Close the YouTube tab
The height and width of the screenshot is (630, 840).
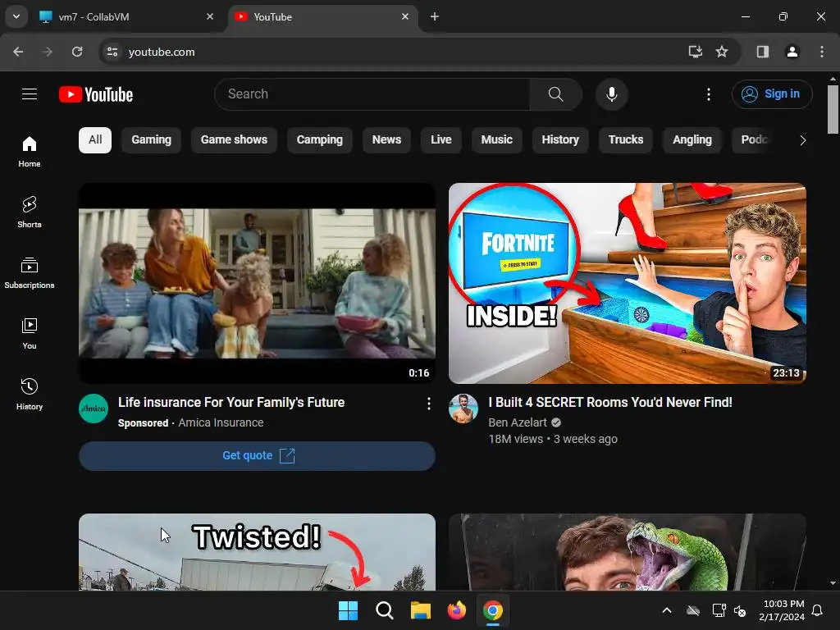click(x=405, y=16)
